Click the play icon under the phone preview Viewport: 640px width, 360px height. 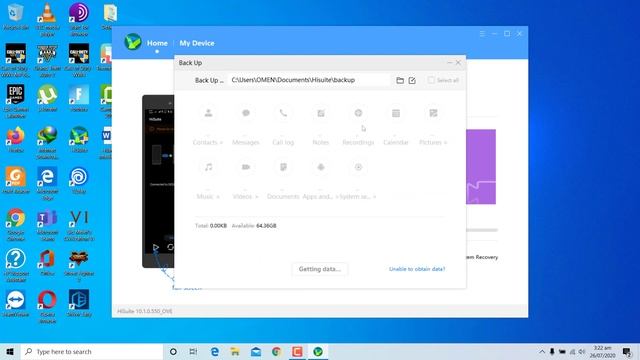(x=156, y=247)
